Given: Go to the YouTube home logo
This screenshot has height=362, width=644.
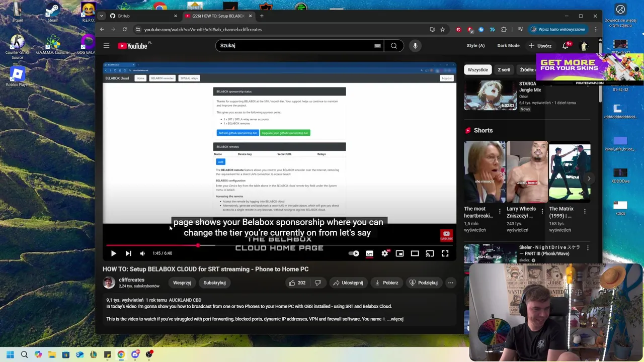Looking at the screenshot, I should point(133,46).
